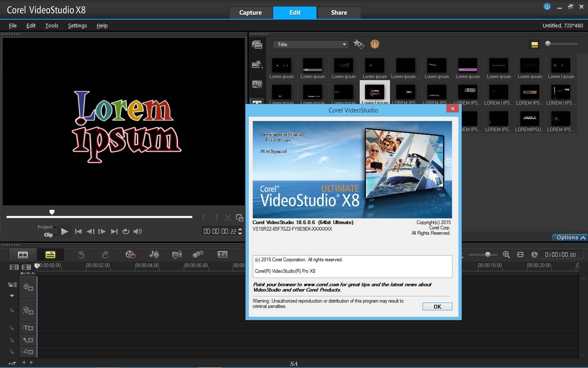This screenshot has width=588, height=368.
Task: Expand the Options panel
Action: (x=569, y=238)
